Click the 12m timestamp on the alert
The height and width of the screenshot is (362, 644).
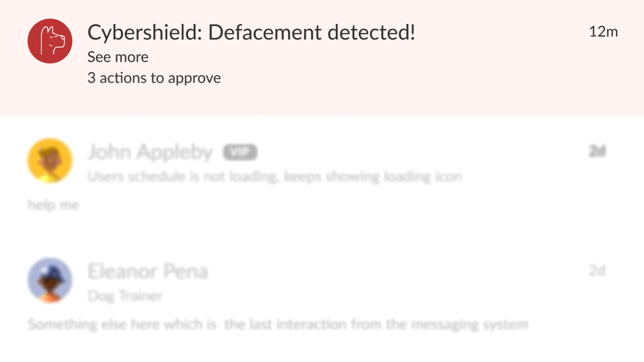[603, 32]
